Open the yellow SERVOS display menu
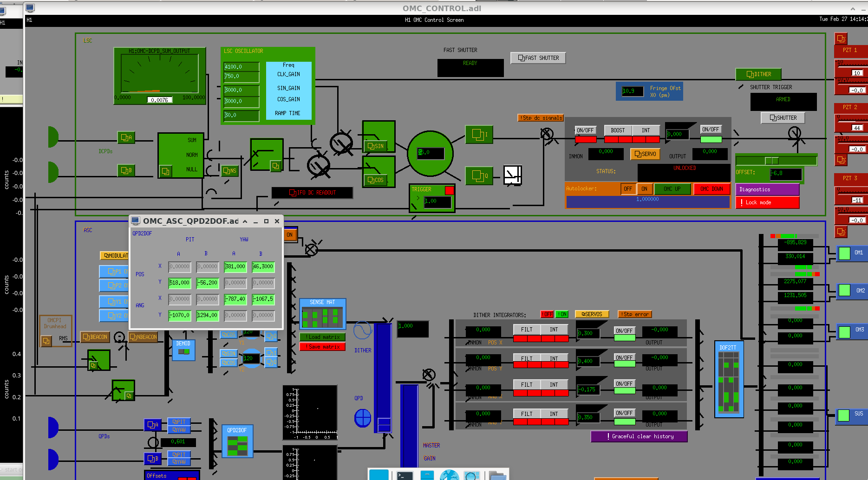Image resolution: width=868 pixels, height=480 pixels. [592, 314]
